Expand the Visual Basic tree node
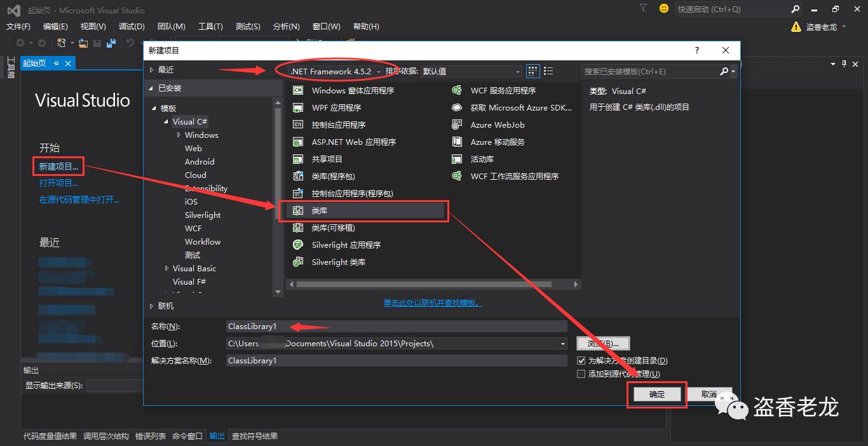Viewport: 868px width, 446px height. 166,269
